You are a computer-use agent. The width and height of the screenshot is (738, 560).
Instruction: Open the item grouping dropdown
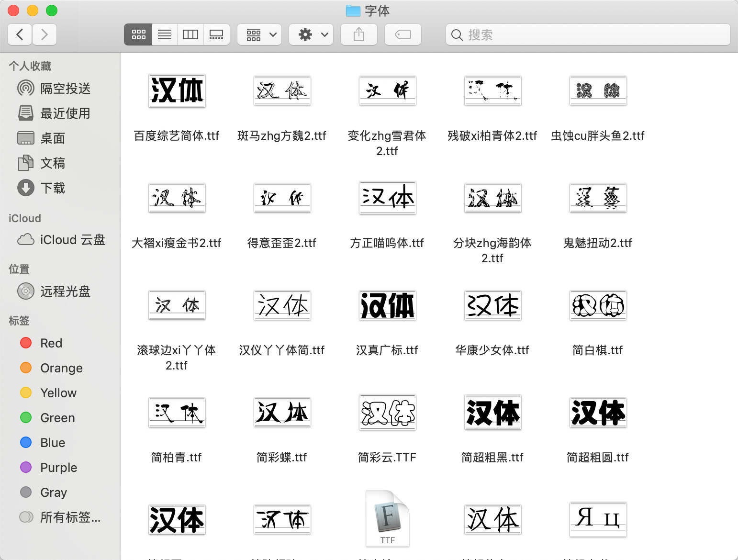[259, 34]
